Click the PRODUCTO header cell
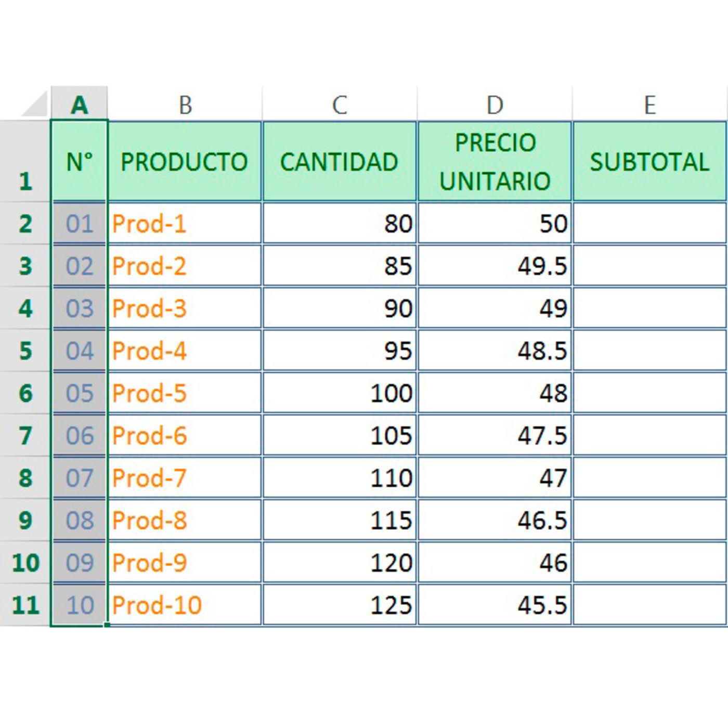This screenshot has width=728, height=728. 185,161
